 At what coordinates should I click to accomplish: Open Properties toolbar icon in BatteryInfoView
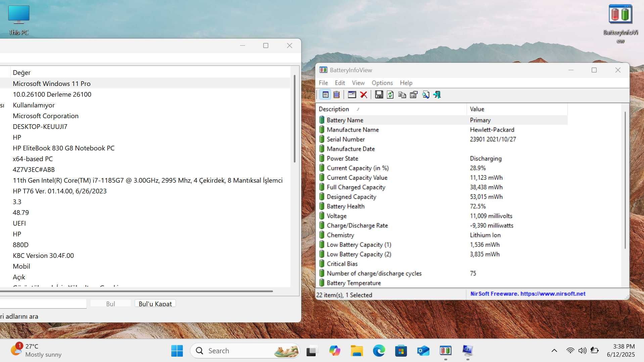point(414,95)
